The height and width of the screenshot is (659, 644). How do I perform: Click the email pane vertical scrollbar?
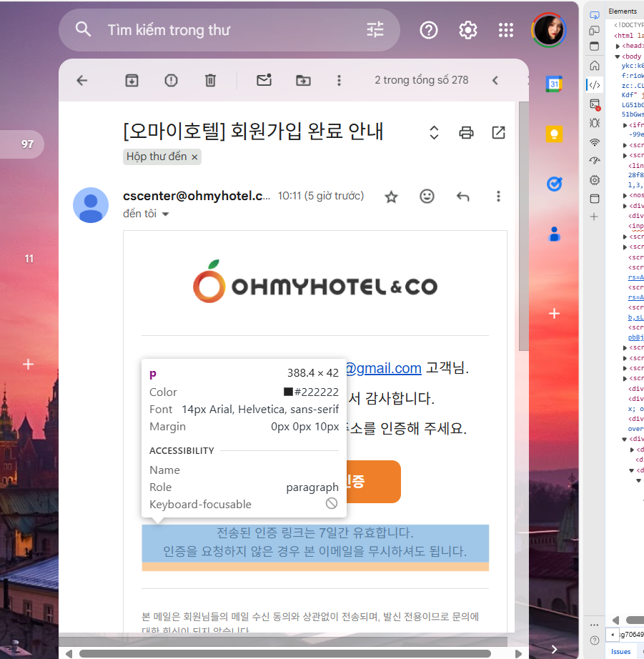(523, 226)
